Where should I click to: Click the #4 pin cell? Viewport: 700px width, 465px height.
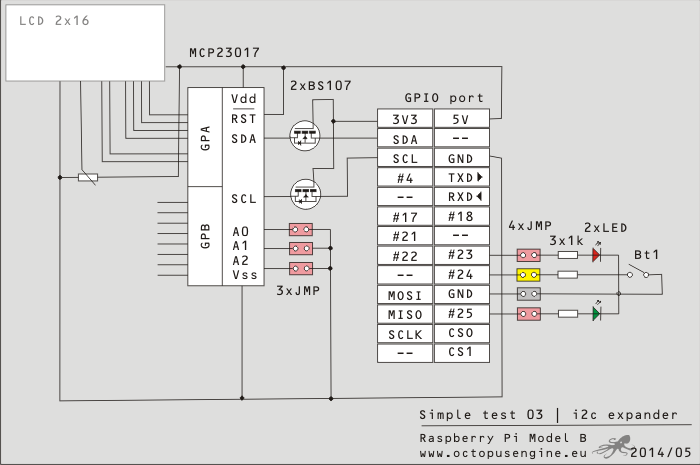(x=405, y=178)
